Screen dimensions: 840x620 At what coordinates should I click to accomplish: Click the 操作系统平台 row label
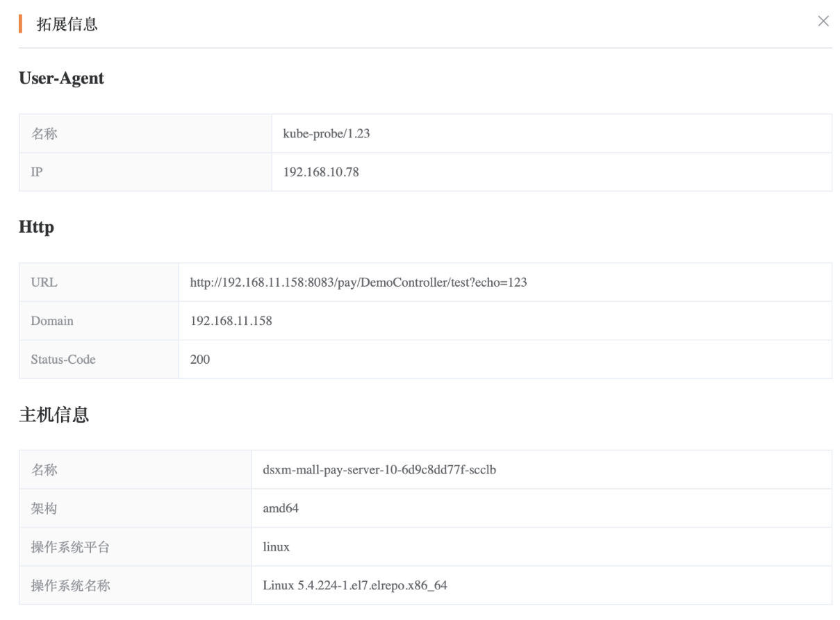tap(70, 547)
